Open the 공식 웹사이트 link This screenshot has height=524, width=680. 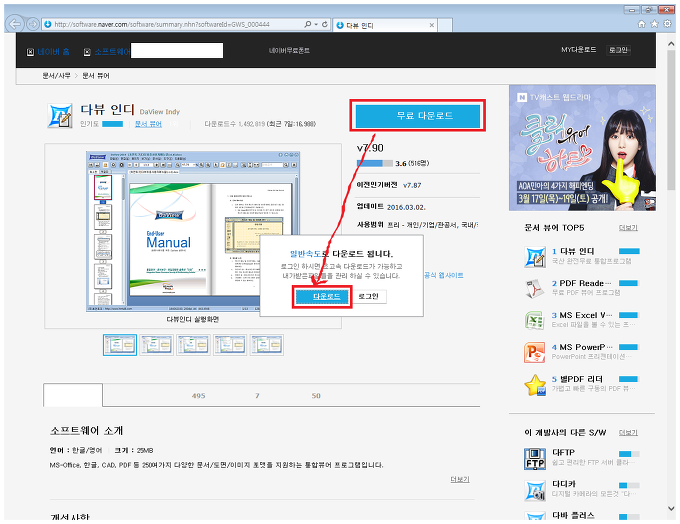pos(443,275)
